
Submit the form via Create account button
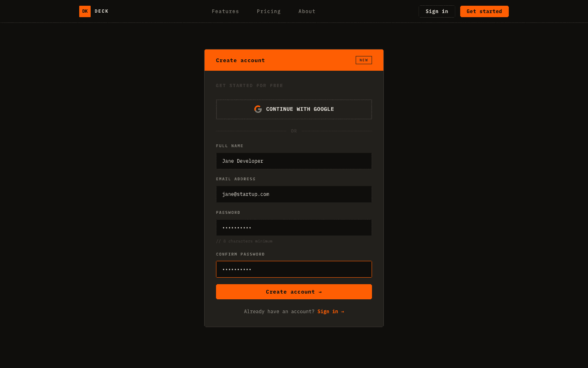pos(294,292)
